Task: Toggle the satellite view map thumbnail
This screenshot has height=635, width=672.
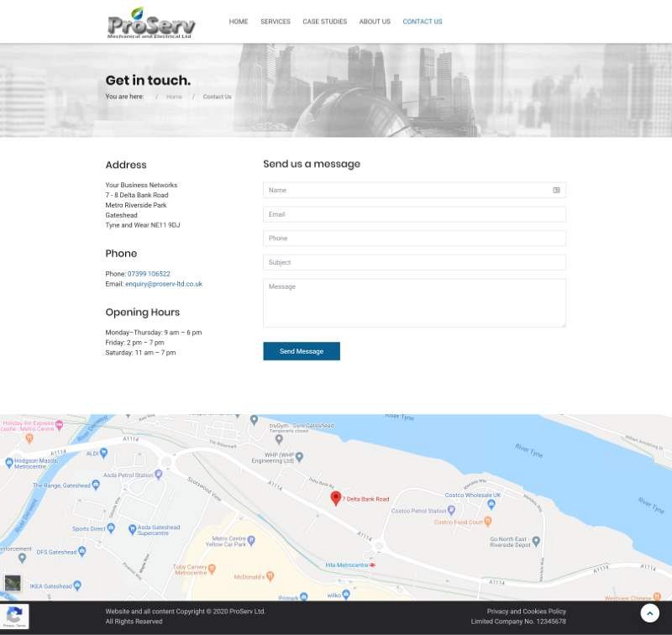Action: tap(13, 583)
